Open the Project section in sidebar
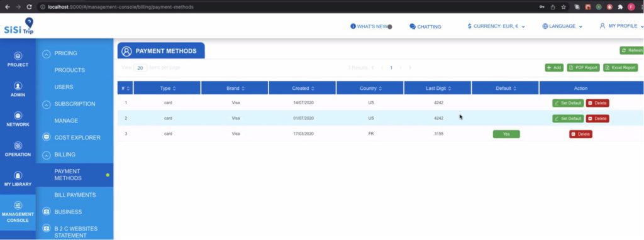The height and width of the screenshot is (240, 644). 18,59
